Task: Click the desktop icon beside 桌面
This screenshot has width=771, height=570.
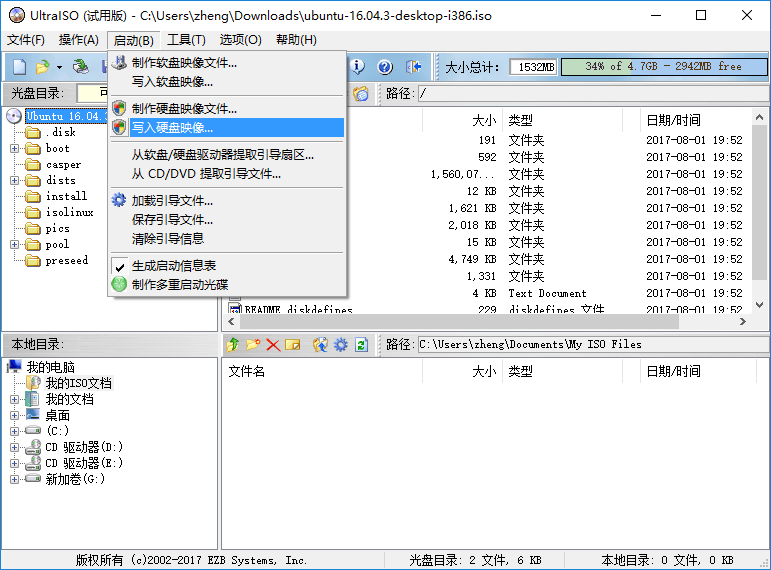Action: (33, 415)
